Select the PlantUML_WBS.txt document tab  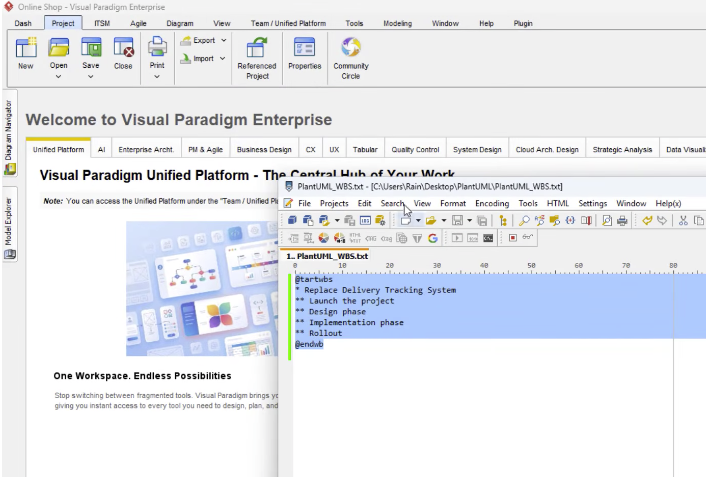coord(327,256)
